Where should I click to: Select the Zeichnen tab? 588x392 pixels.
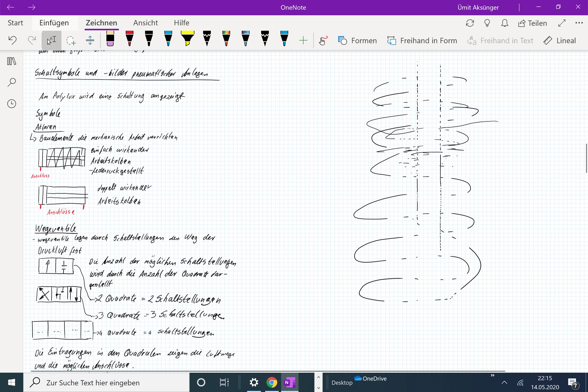pyautogui.click(x=101, y=23)
